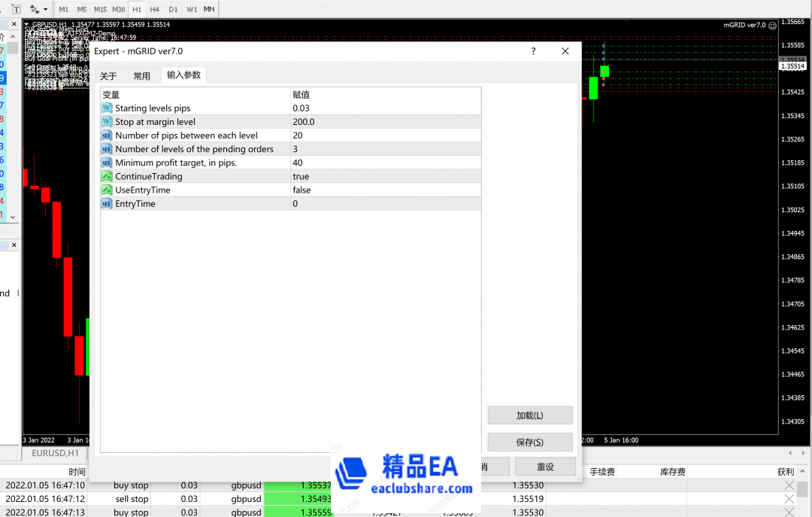Screen dimensions: 812x517
Task: Click the mGRID smiley face icon
Action: click(772, 25)
